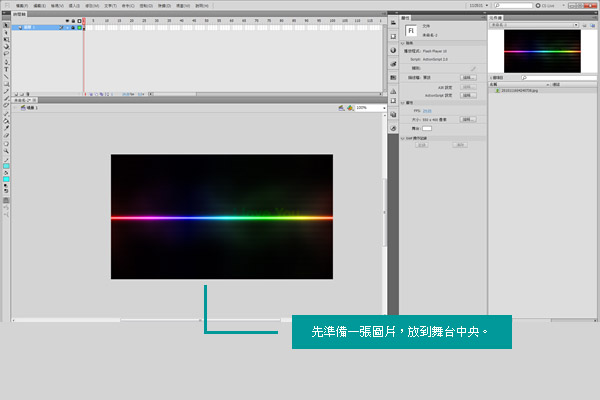Screen dimensions: 600x400
Task: Open the workspace switcher dropdown at top
Action: coord(479,5)
